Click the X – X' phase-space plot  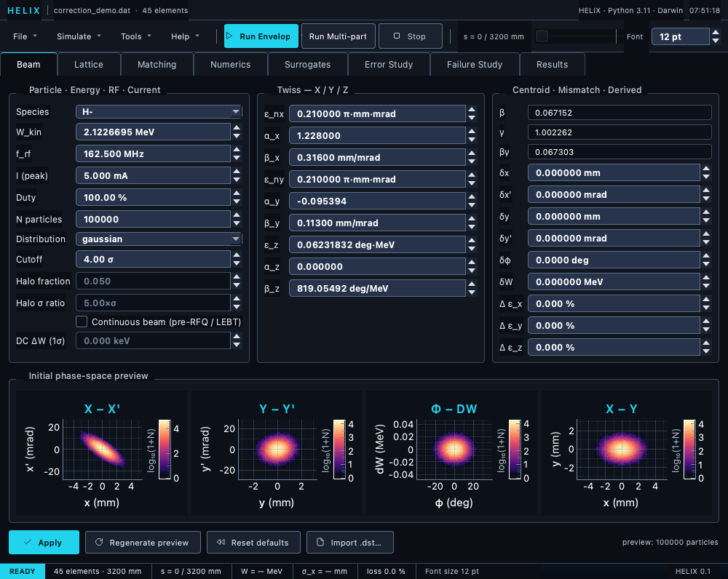tap(102, 450)
